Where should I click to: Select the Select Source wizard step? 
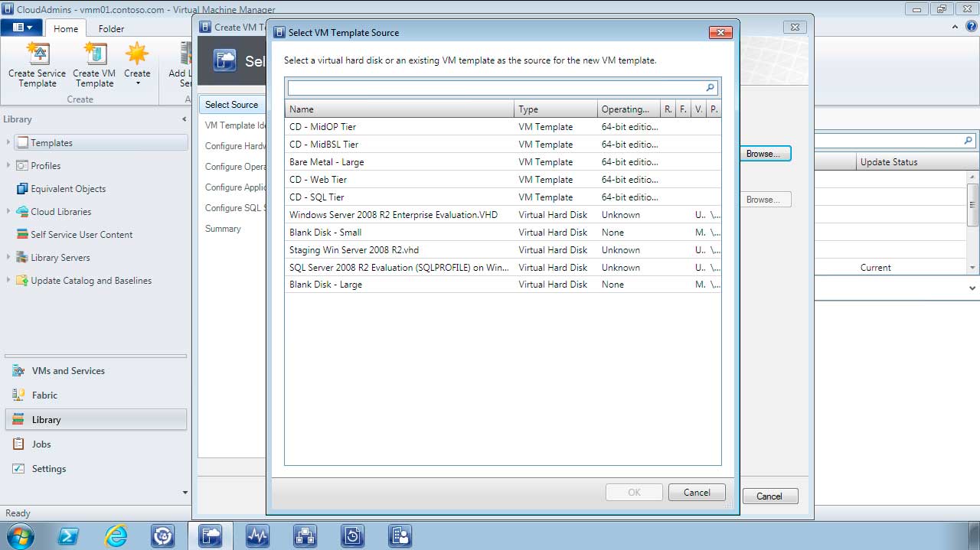pos(231,105)
